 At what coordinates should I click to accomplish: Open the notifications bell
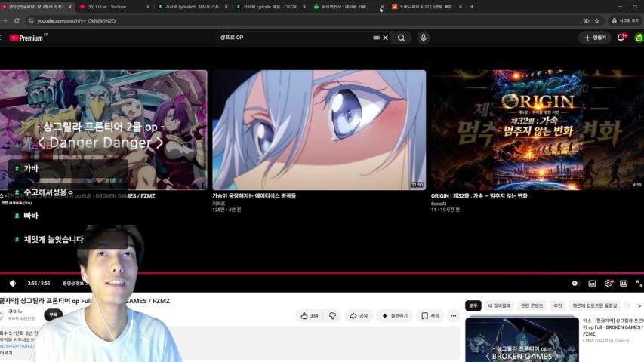621,38
